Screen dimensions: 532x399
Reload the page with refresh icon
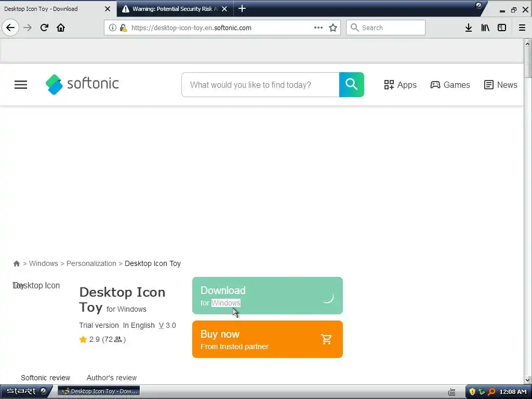click(x=44, y=28)
